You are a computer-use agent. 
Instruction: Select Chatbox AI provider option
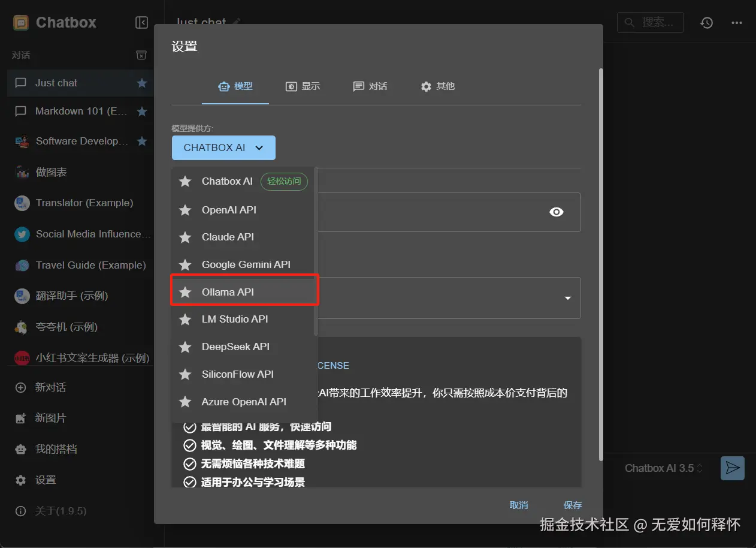click(243, 181)
